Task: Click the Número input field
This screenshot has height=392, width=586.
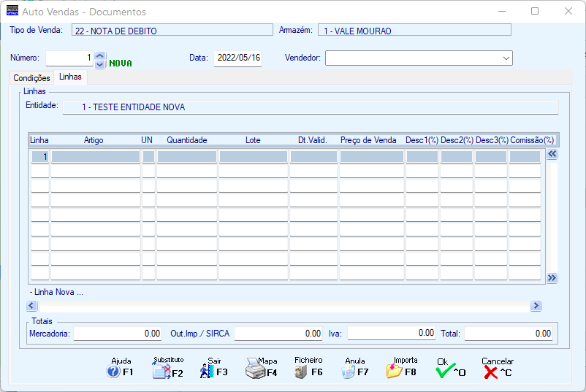Action: (x=69, y=58)
